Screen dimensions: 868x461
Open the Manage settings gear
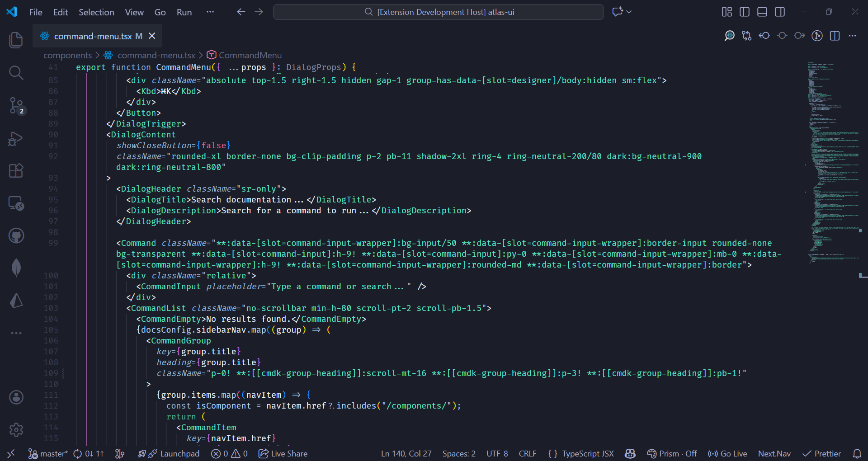point(16,429)
